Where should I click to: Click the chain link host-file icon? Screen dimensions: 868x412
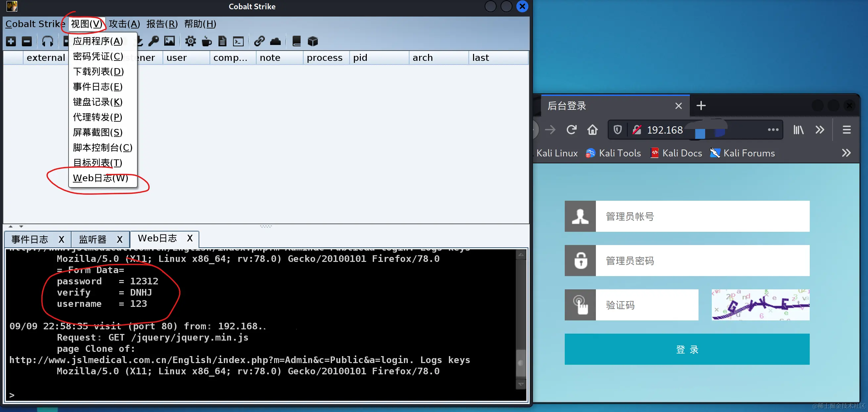(x=259, y=41)
